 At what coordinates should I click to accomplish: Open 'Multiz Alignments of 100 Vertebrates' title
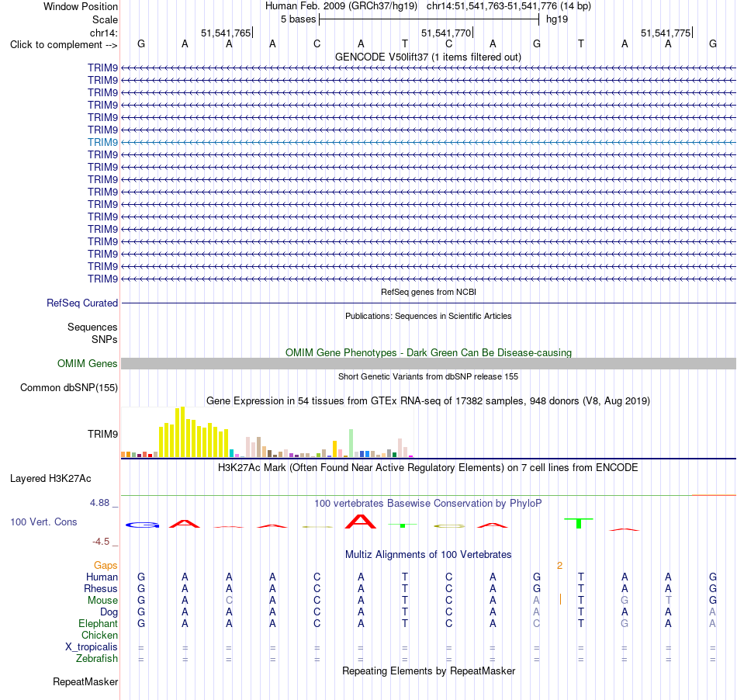pyautogui.click(x=428, y=555)
